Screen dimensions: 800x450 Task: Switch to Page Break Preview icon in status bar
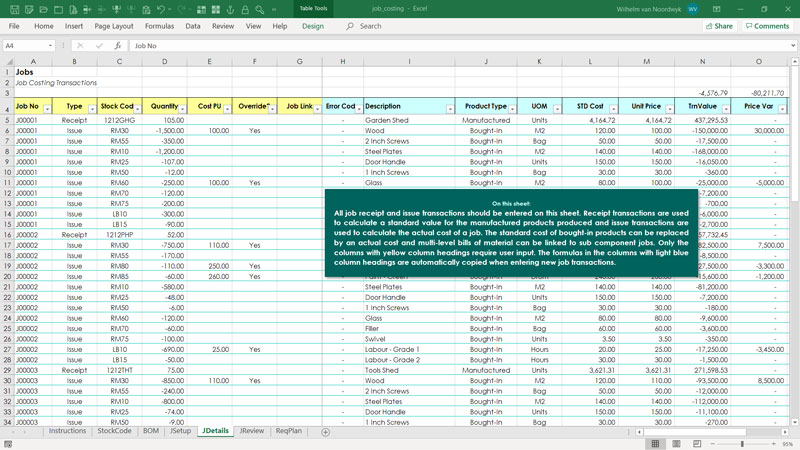tap(697, 444)
